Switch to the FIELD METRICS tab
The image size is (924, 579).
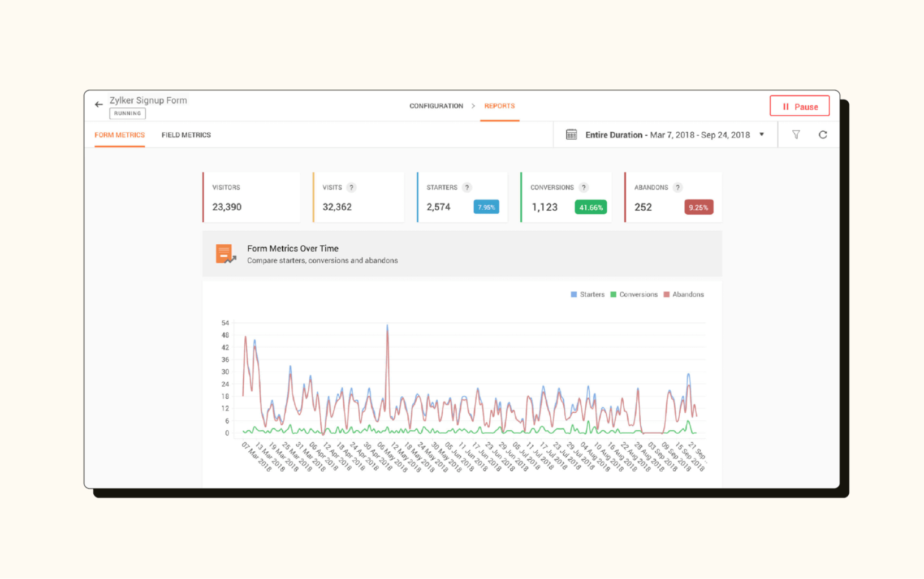(185, 135)
